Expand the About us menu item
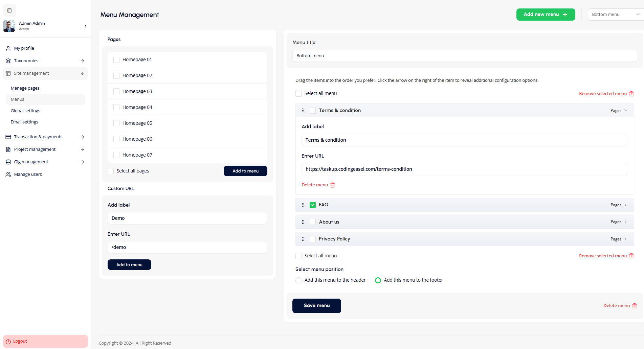644x349 pixels. (x=625, y=222)
